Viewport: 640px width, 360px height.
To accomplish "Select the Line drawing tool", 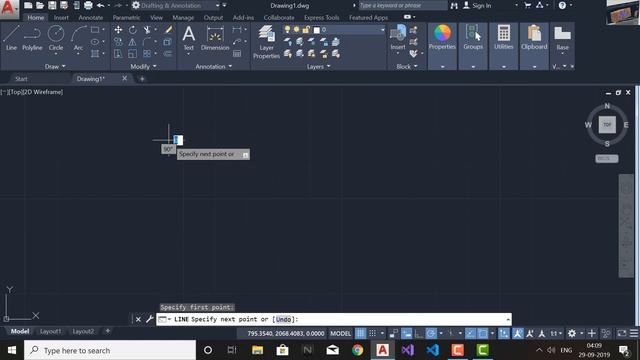I will [11, 38].
